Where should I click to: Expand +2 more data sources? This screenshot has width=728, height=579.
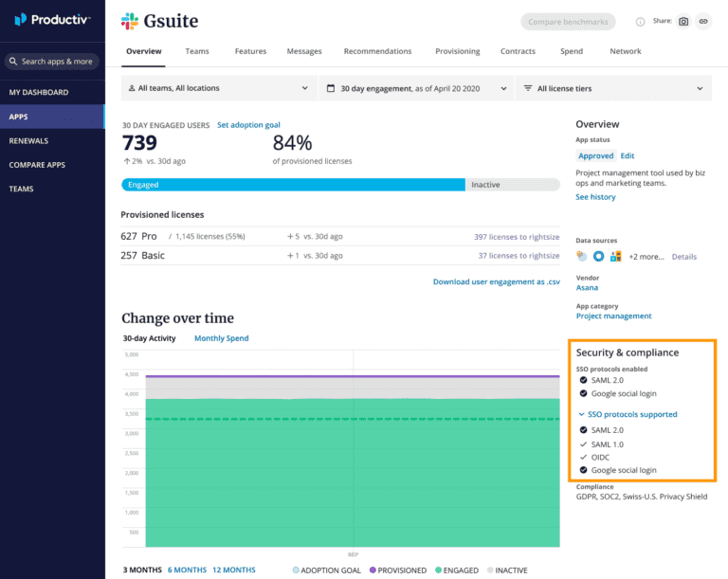646,257
